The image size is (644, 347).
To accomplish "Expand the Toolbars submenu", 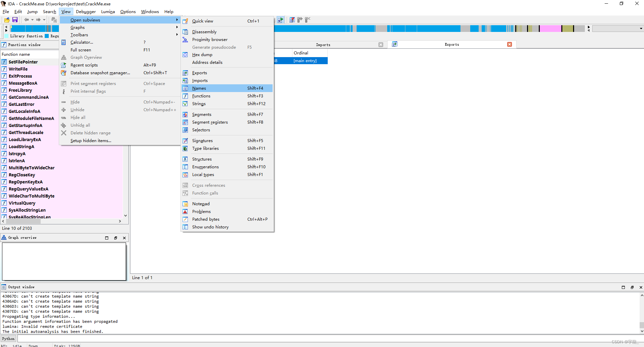I will point(120,35).
